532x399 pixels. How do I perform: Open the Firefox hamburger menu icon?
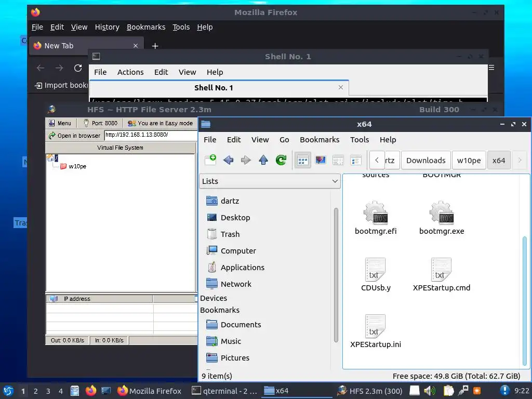(491, 68)
